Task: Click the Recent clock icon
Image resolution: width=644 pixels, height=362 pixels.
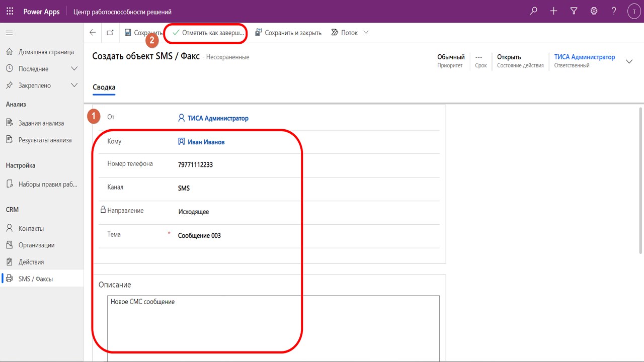Action: coord(9,69)
